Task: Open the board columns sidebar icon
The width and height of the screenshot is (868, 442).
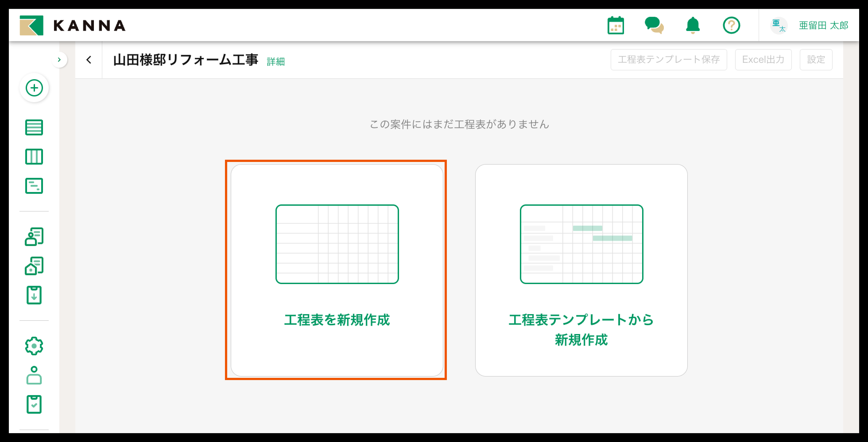Action: (34, 157)
